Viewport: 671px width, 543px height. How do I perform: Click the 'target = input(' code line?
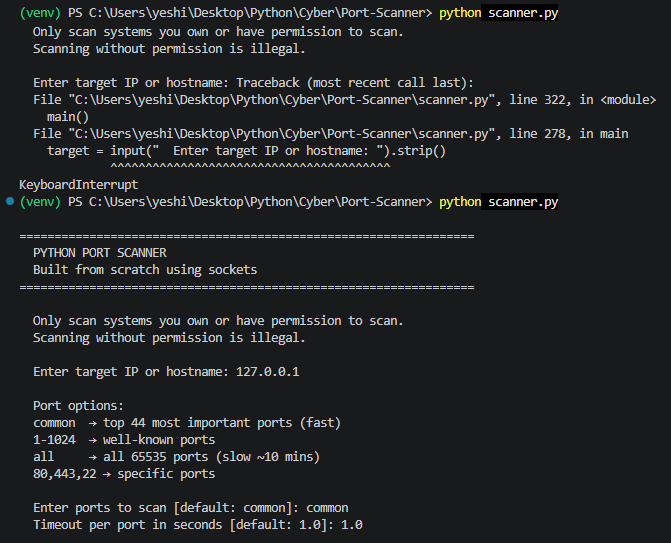click(x=246, y=151)
